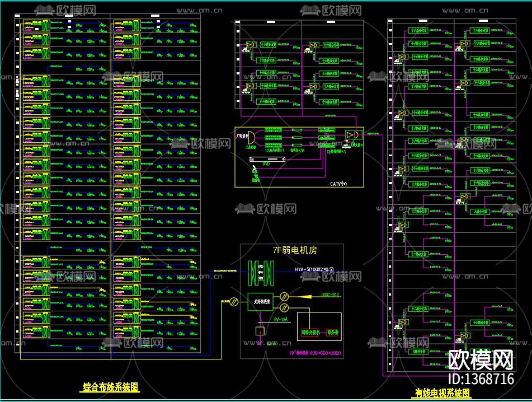Select the HYA-5(100X2×0.5) cable label
The image size is (532, 402).
pyautogui.click(x=314, y=269)
